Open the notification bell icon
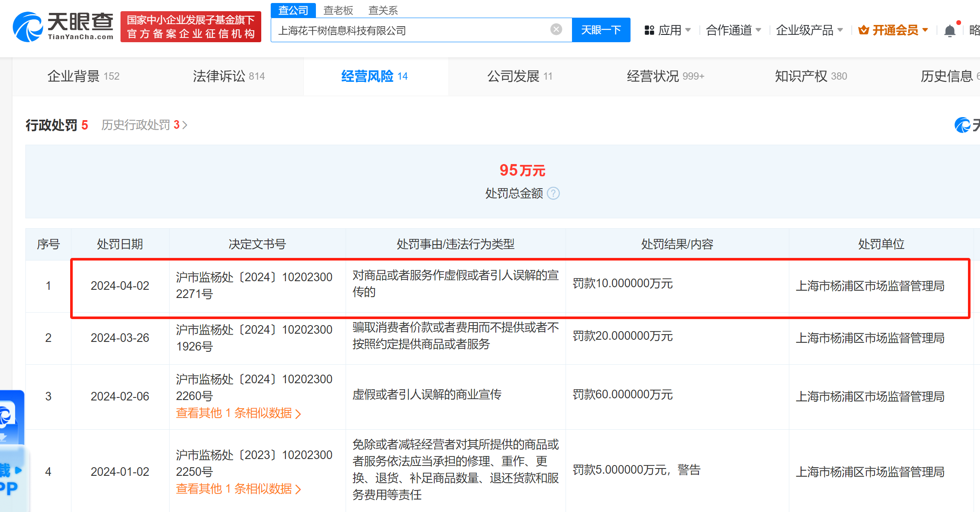 coord(949,31)
